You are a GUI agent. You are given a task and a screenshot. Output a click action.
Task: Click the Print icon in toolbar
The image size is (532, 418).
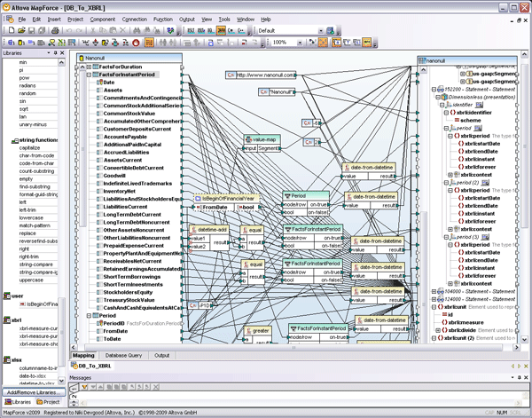(x=55, y=30)
